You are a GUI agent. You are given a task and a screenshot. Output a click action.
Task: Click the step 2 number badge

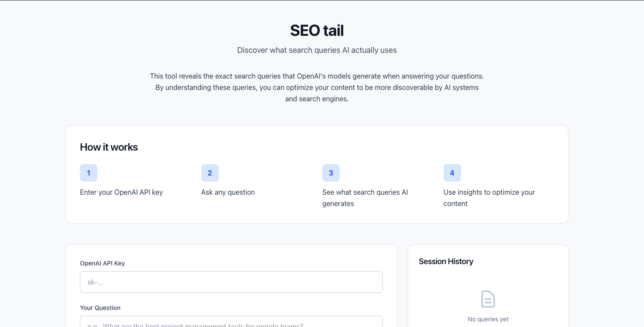[x=210, y=173]
